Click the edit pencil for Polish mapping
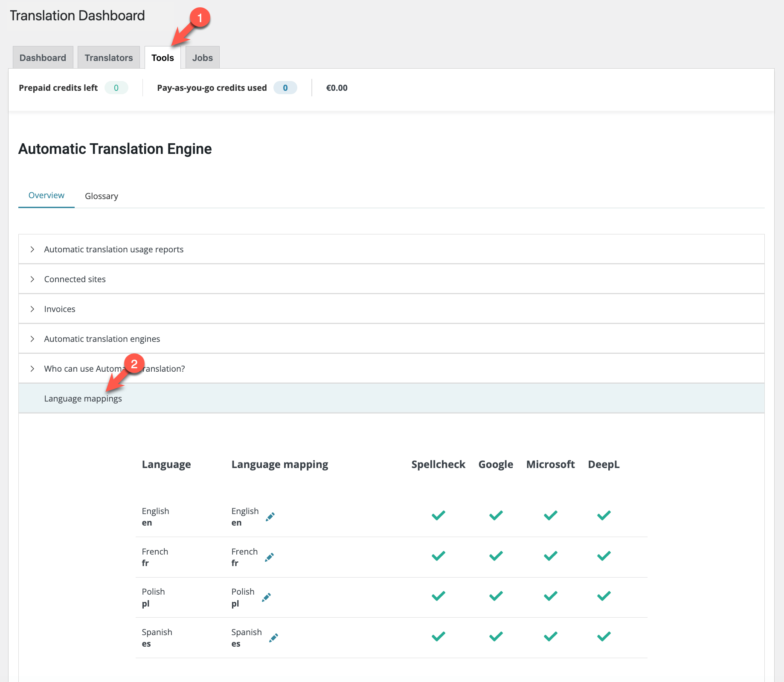Image resolution: width=784 pixels, height=682 pixels. coord(266,597)
